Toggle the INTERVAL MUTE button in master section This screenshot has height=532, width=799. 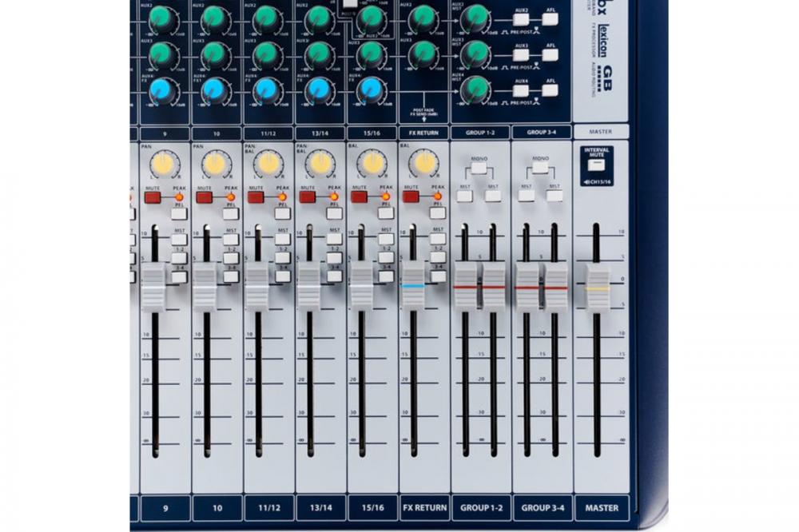tap(596, 165)
